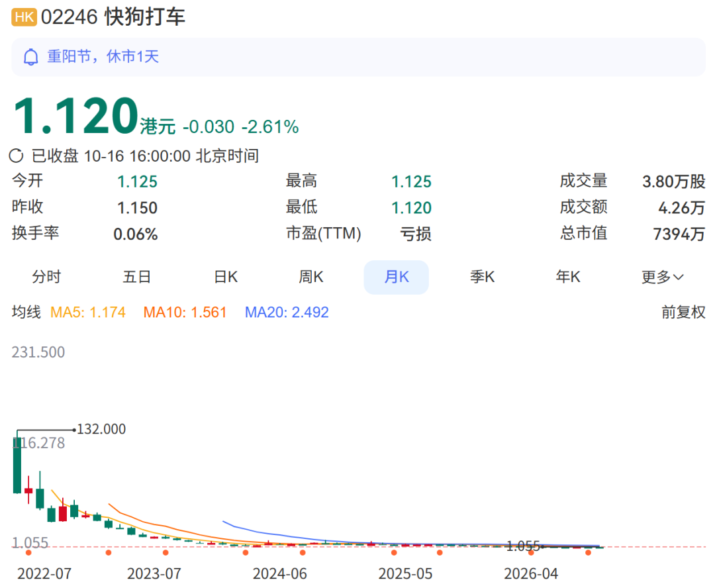Viewport: 715px width, 588px height.
Task: Click the 最高 value 1.125
Action: point(411,182)
